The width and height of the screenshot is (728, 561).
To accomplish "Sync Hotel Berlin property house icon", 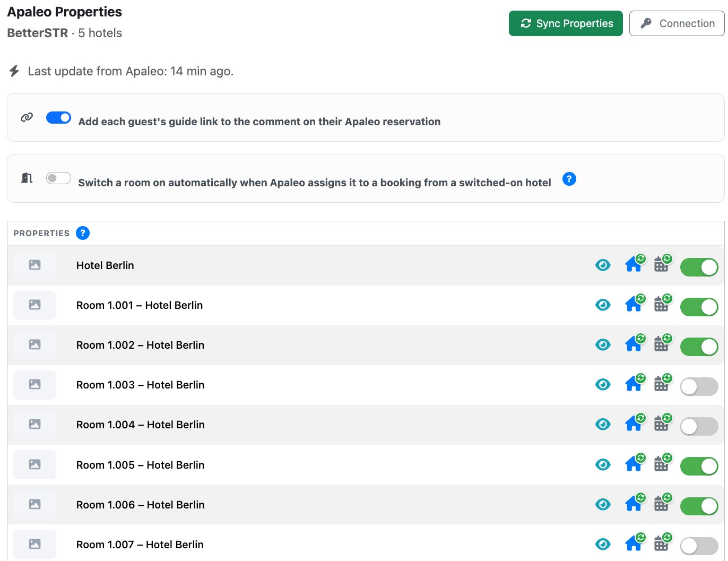I will [x=635, y=263].
